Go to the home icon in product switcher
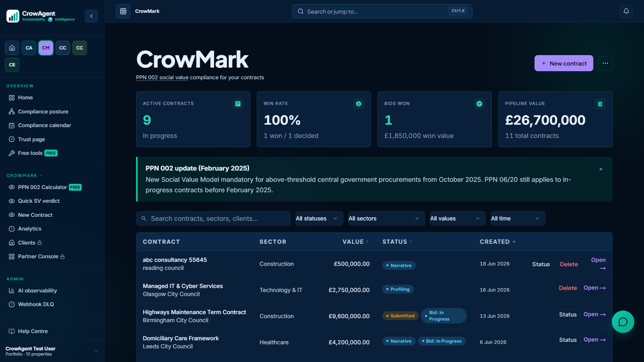Viewport: 644px width, 362px height. click(x=12, y=48)
